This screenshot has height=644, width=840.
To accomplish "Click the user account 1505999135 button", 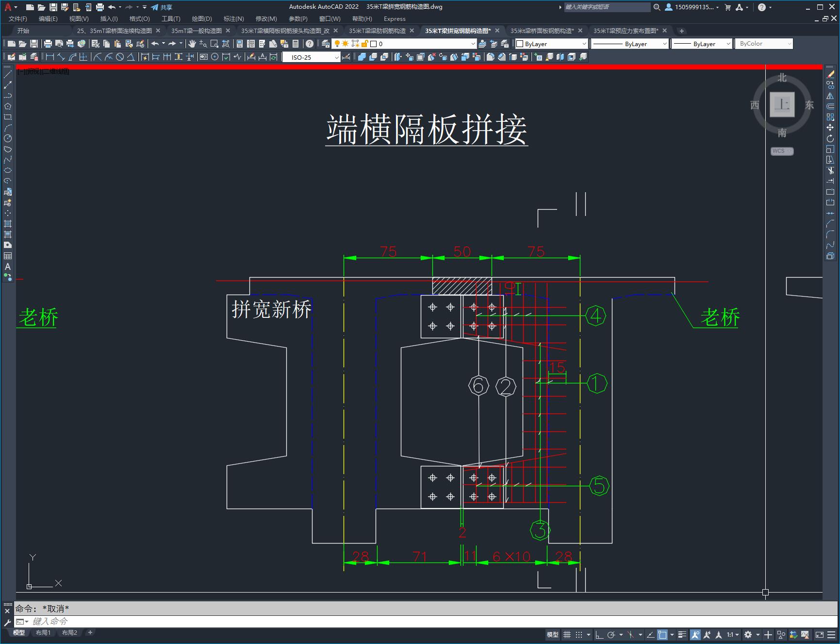I will point(692,7).
